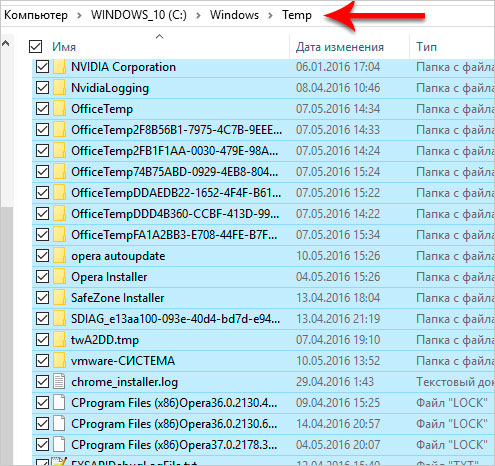Viewport: 495px width, 466px height.
Task: Click the vmware-СИСТЕМА folder icon
Action: [60, 361]
